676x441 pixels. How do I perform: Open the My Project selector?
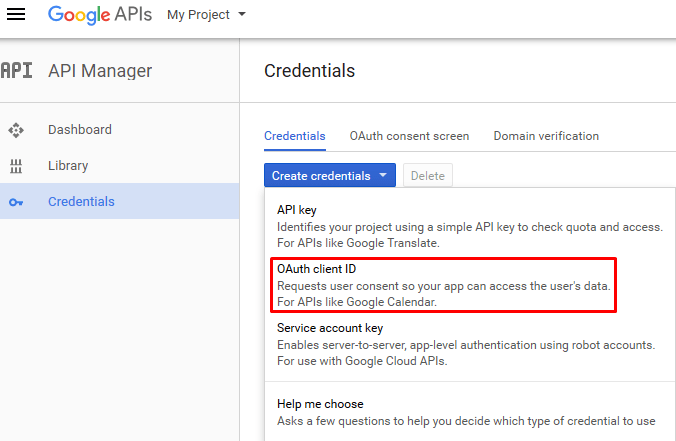(x=206, y=15)
